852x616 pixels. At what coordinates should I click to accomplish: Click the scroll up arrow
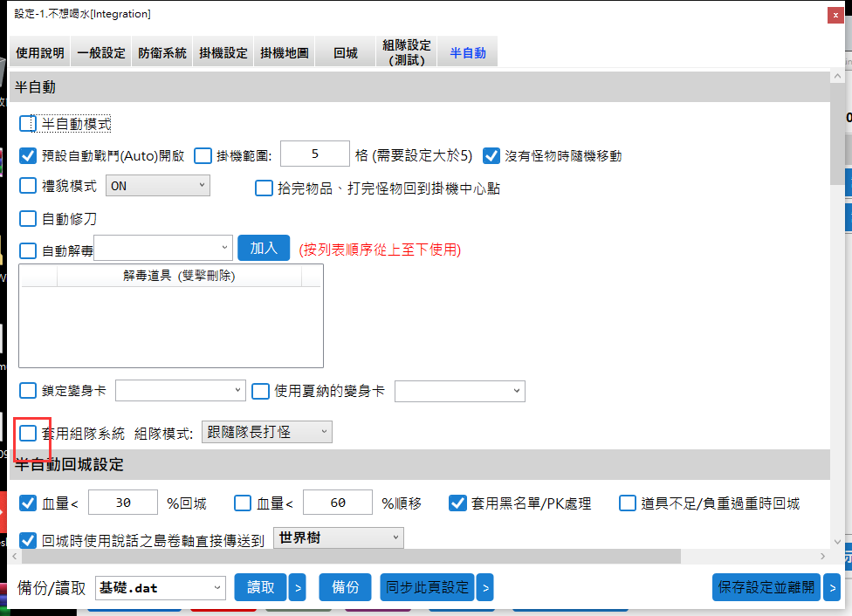coord(837,77)
